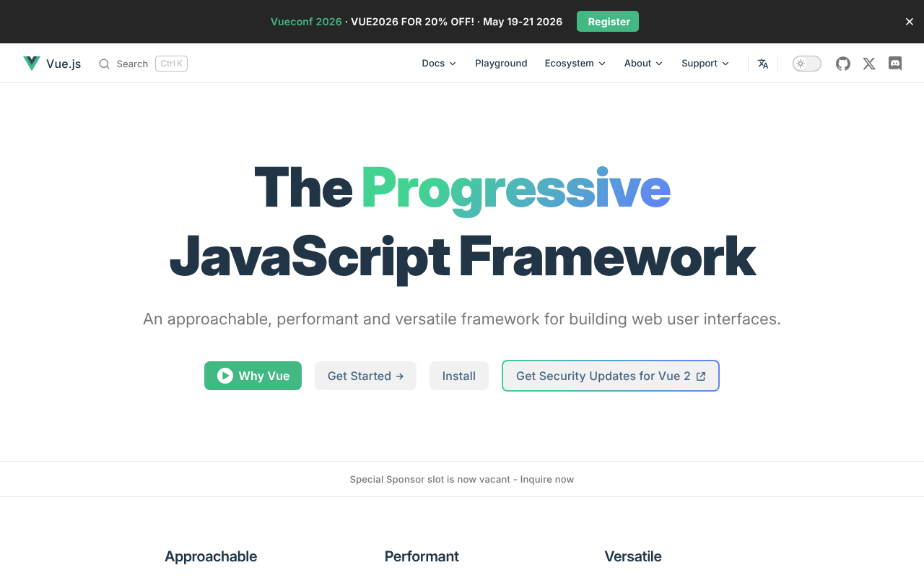Click the Vue.js site title text
The width and height of the screenshot is (924, 578).
64,64
